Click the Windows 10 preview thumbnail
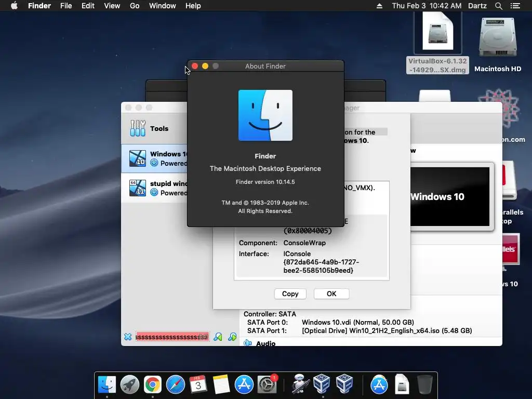 [x=450, y=196]
